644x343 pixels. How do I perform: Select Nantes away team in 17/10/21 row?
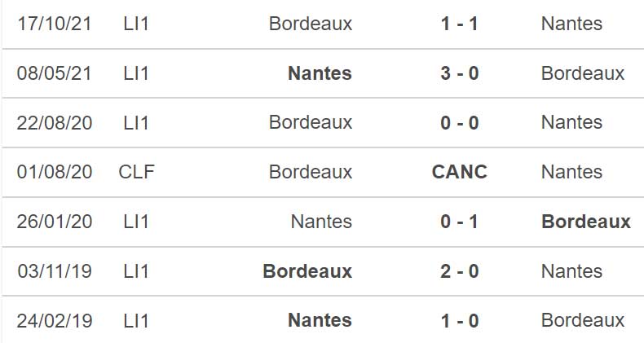point(571,24)
